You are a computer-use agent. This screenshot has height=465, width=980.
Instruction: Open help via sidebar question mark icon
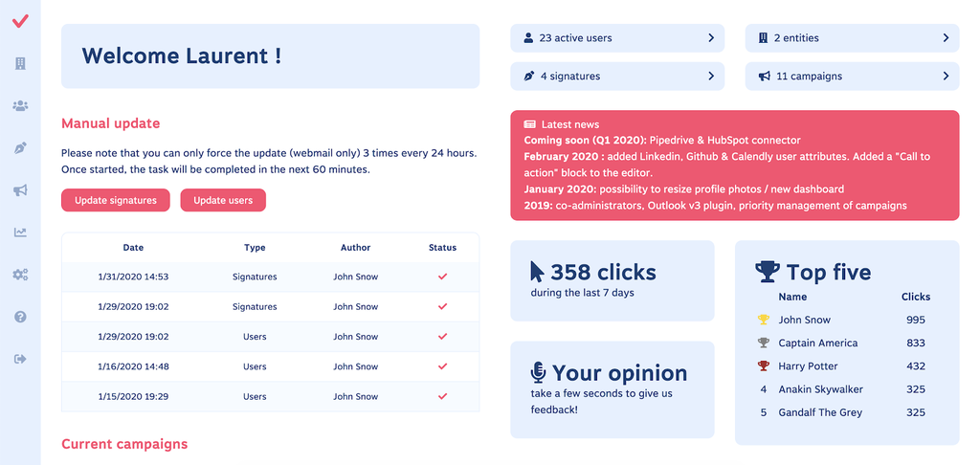(x=20, y=317)
